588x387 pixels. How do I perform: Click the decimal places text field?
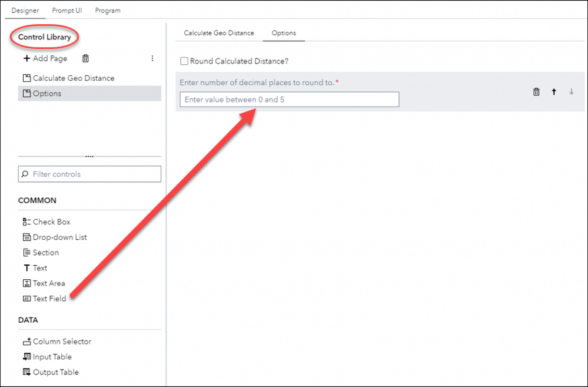(289, 100)
